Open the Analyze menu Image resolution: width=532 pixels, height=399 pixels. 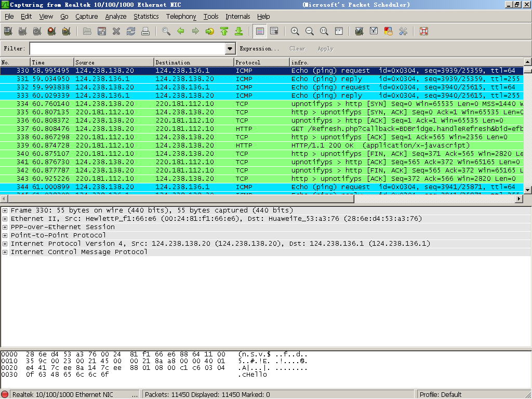116,16
